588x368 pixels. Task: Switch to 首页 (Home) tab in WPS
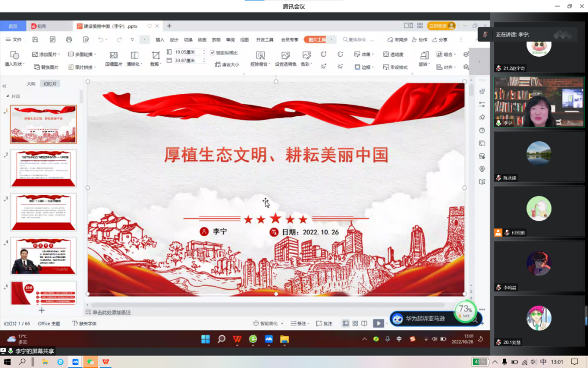click(13, 26)
